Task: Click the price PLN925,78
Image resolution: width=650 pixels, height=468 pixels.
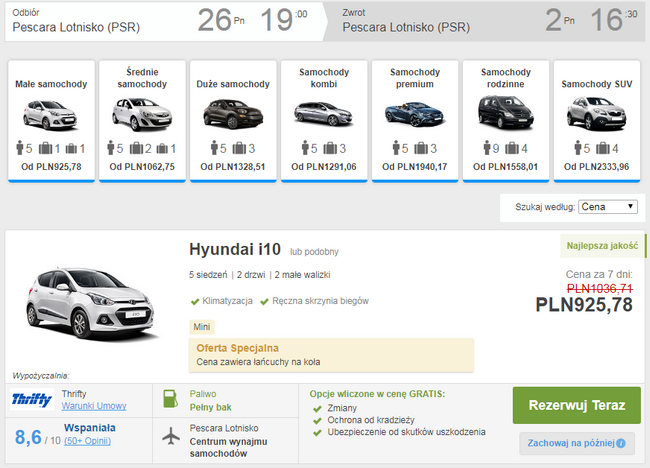Action: [584, 305]
